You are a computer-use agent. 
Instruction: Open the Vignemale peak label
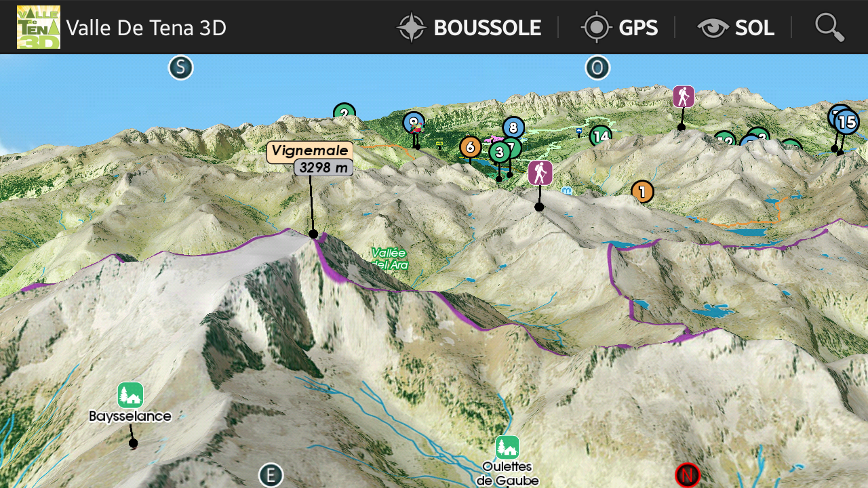[x=310, y=151]
